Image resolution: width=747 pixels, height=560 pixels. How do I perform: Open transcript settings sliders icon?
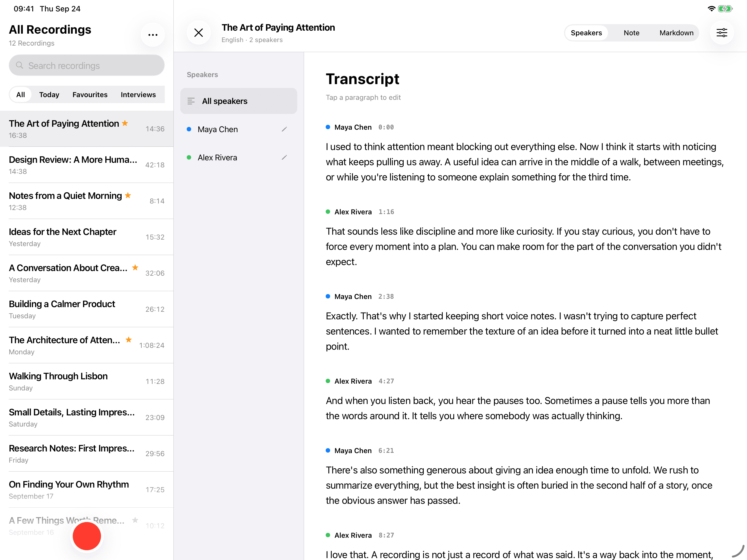point(722,33)
